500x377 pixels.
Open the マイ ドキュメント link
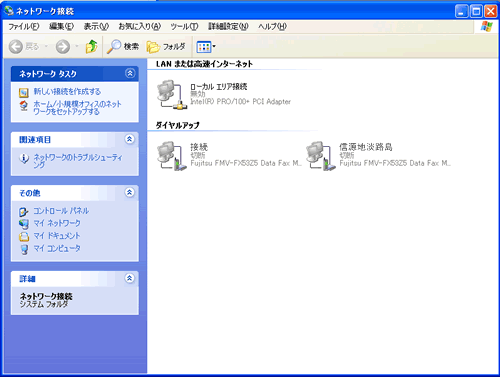pyautogui.click(x=57, y=236)
